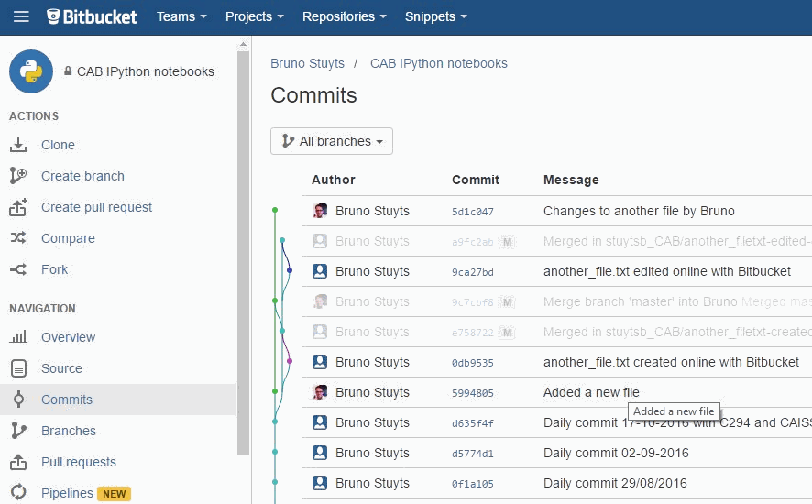Click the Clone download icon
The width and height of the screenshot is (812, 504).
pos(18,145)
